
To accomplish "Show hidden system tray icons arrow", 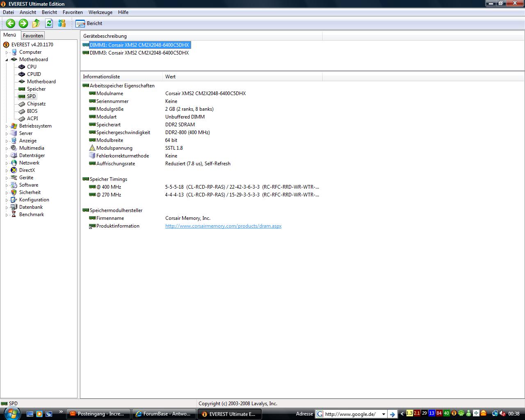I will pos(402,414).
